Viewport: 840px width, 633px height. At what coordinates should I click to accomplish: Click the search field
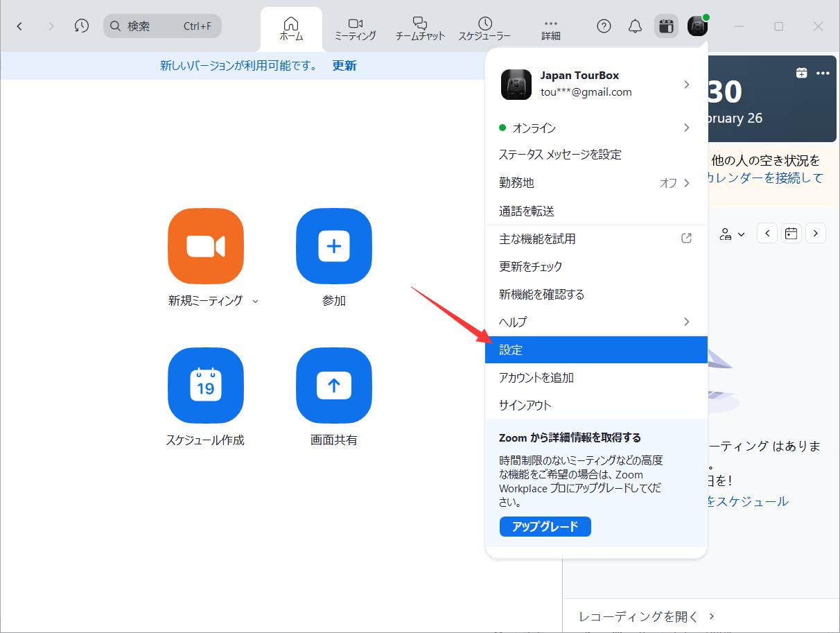[x=162, y=26]
